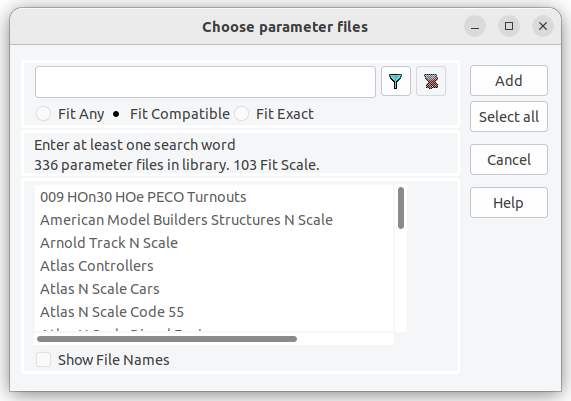Focus the search word input field
571x401 pixels.
(x=205, y=82)
